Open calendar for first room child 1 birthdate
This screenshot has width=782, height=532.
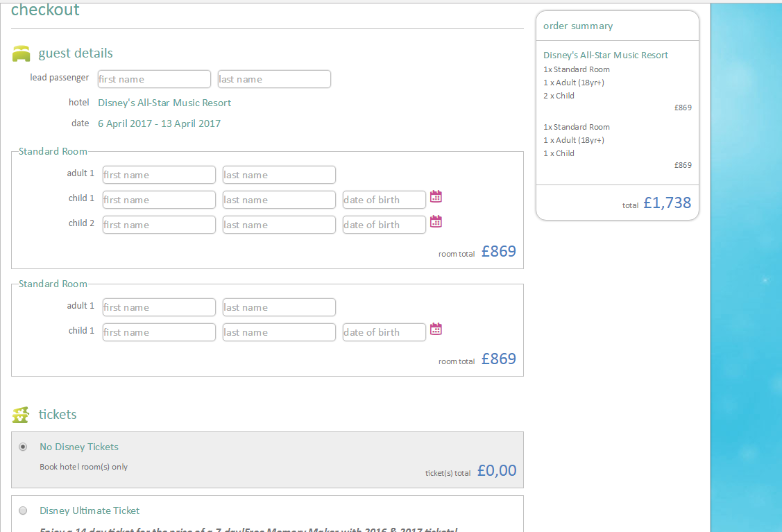[x=436, y=197]
